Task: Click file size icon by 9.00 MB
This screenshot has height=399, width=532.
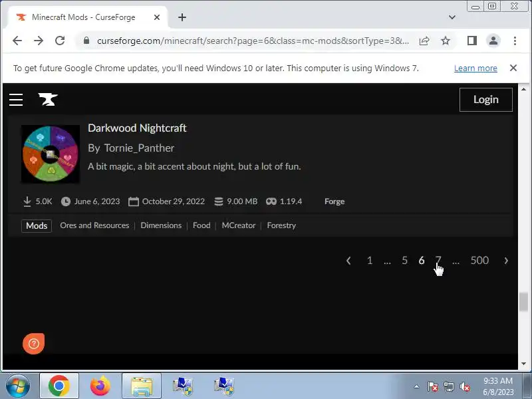Action: [x=219, y=201]
